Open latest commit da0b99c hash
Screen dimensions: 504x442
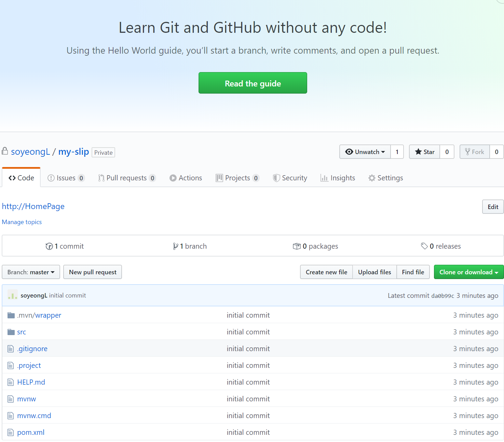coord(443,296)
